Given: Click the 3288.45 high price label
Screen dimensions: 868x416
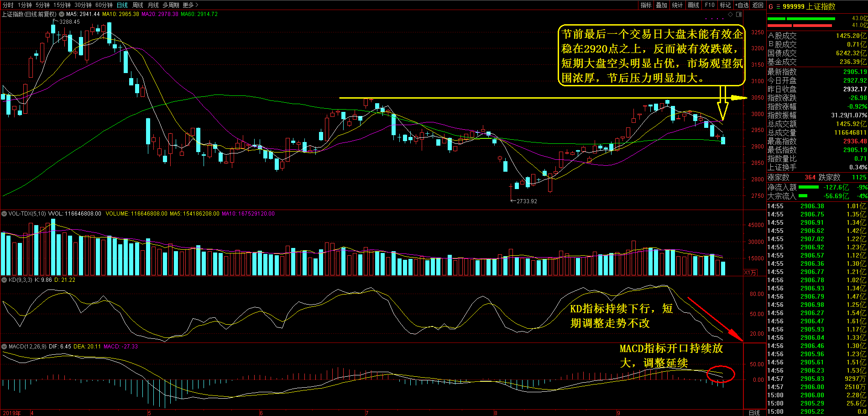Looking at the screenshot, I should pyautogui.click(x=69, y=21).
